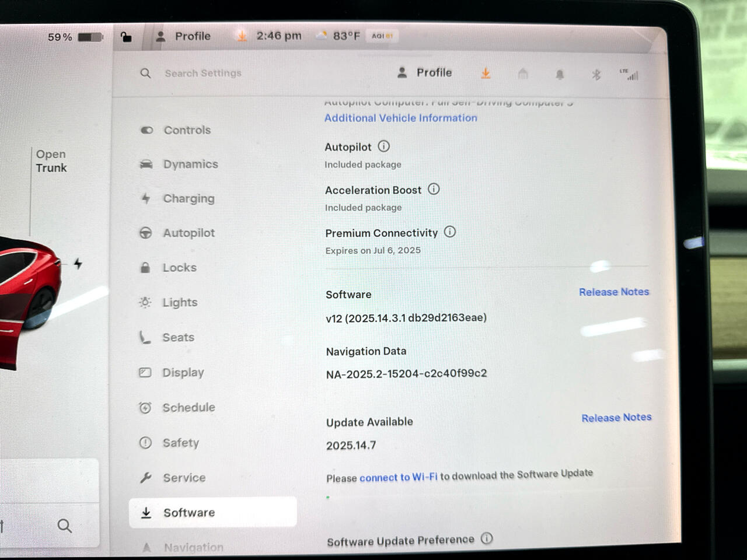The image size is (747, 560).
Task: Click the magnifier search icon at bottom left
Action: click(65, 526)
